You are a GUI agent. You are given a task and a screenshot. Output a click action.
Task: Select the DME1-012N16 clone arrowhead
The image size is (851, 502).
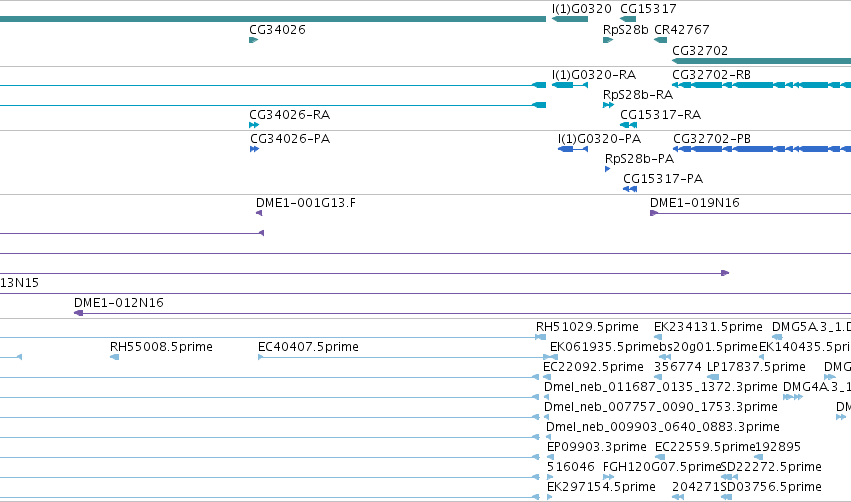(x=79, y=313)
